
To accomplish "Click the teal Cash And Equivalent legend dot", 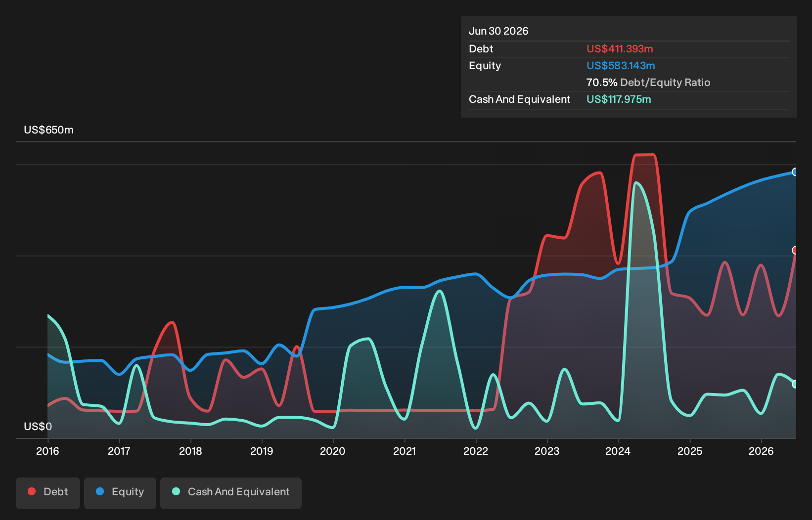I will point(176,491).
